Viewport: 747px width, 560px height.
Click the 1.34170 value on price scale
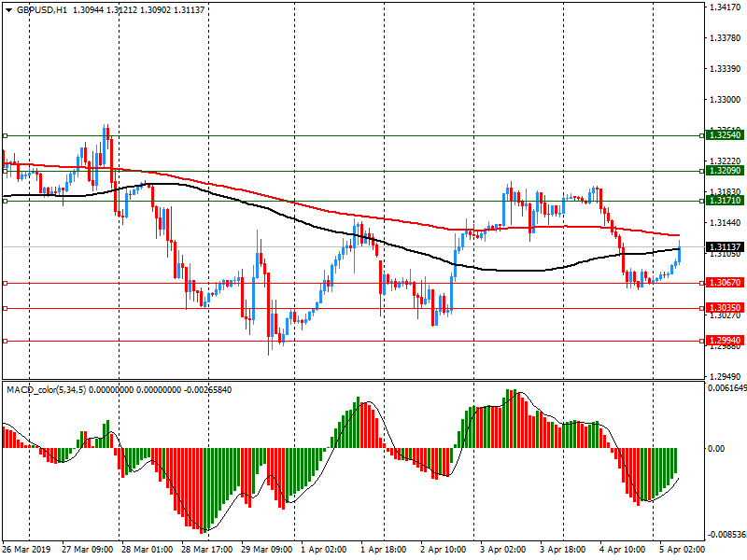725,7
